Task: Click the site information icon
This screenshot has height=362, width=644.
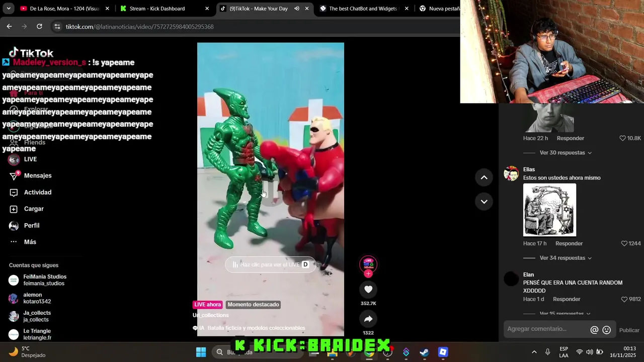Action: [x=57, y=27]
